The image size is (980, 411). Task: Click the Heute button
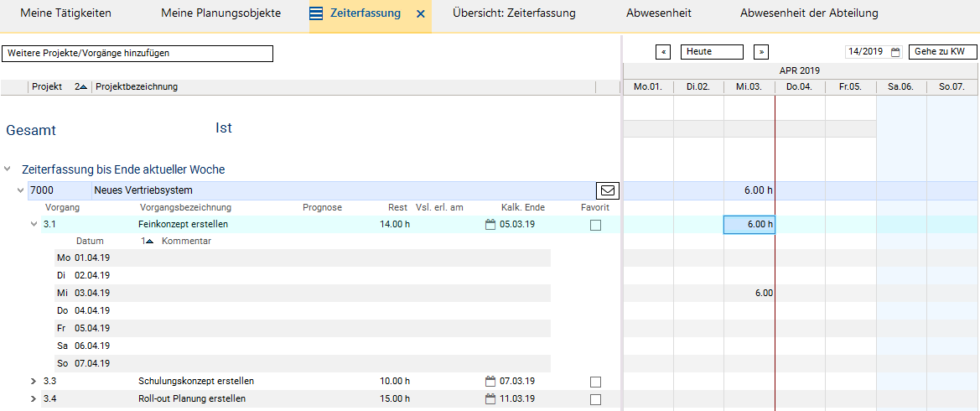[x=712, y=52]
